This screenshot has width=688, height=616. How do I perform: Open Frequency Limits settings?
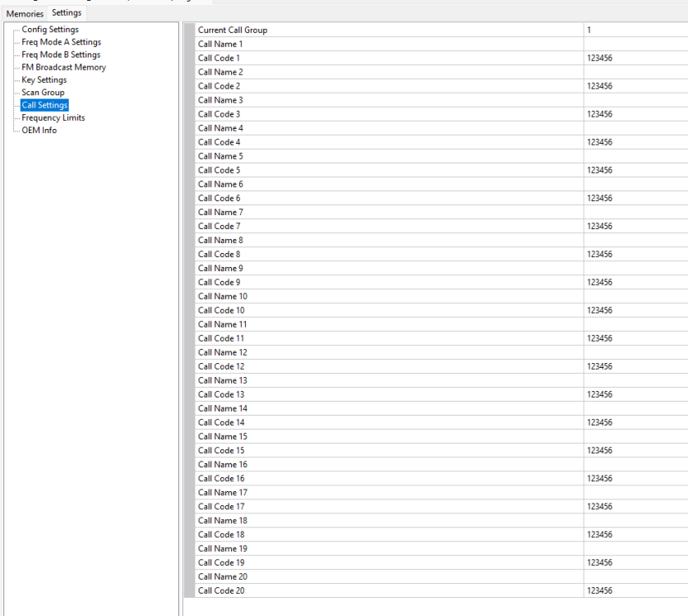coord(53,117)
